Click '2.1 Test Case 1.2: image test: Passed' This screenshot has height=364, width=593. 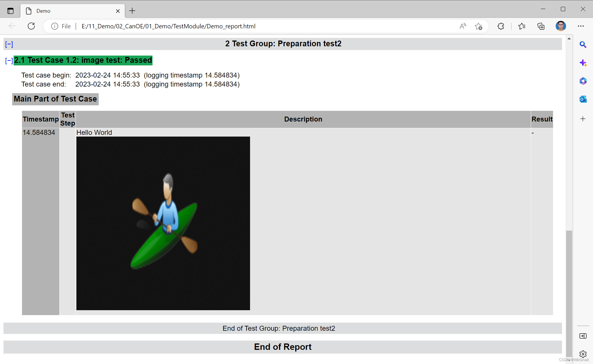pyautogui.click(x=83, y=60)
